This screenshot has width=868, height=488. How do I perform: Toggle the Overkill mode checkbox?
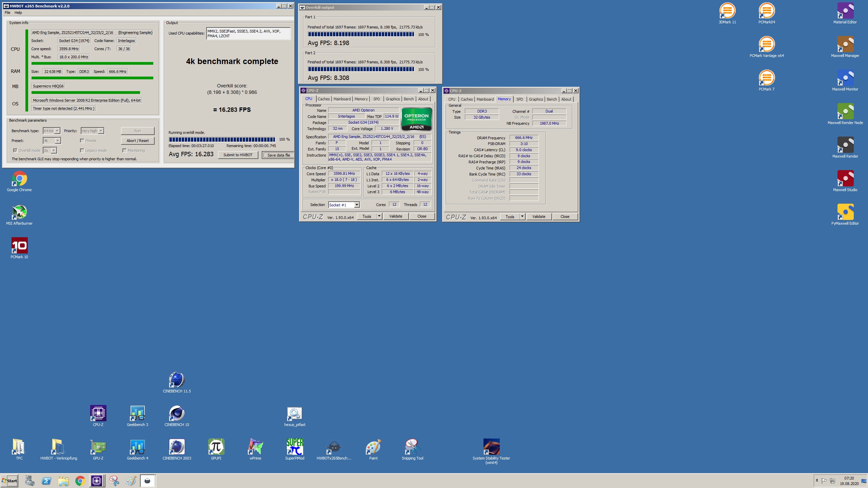click(x=15, y=150)
